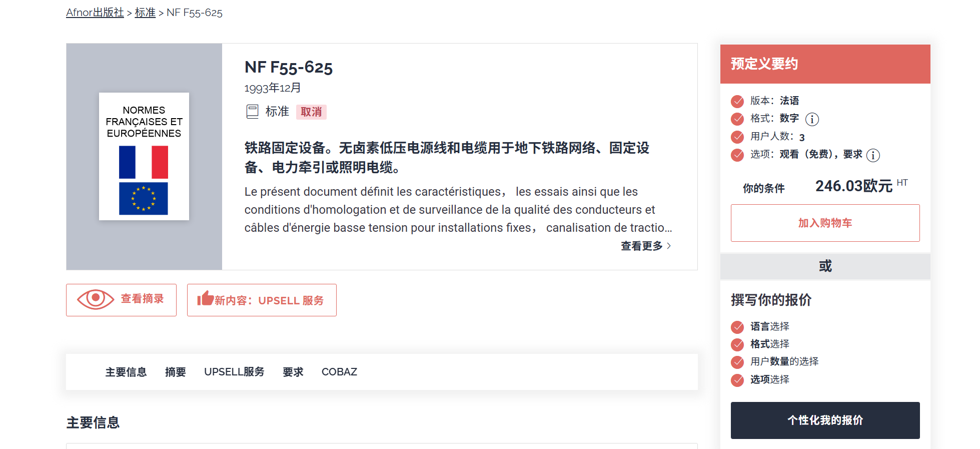Click the checkmark icon beside 选项选择
This screenshot has width=980, height=449.
737,380
